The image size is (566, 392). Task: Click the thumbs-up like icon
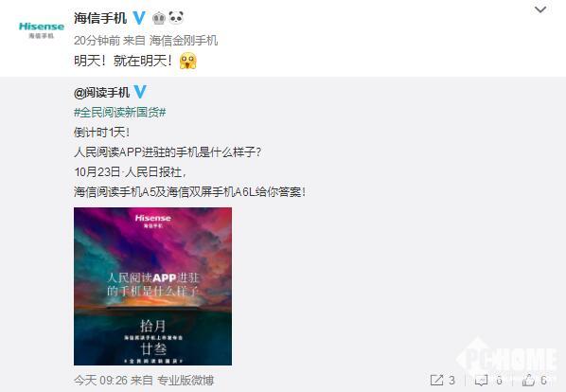(x=528, y=380)
